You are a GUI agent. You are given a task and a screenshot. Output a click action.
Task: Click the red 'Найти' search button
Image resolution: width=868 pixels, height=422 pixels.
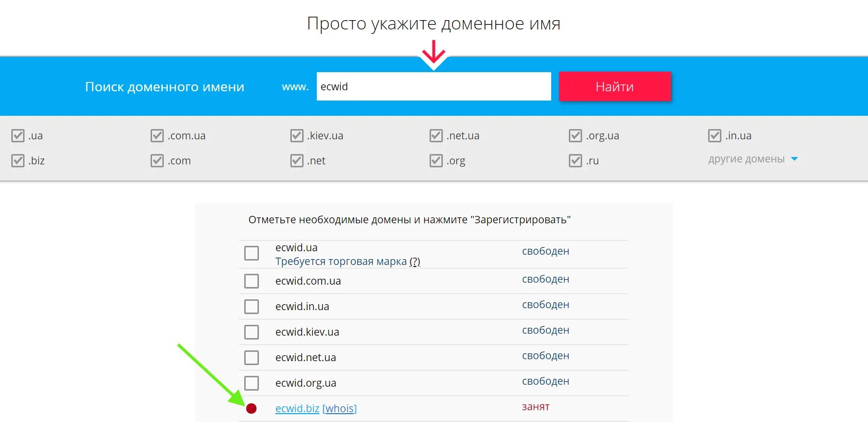pyautogui.click(x=614, y=86)
